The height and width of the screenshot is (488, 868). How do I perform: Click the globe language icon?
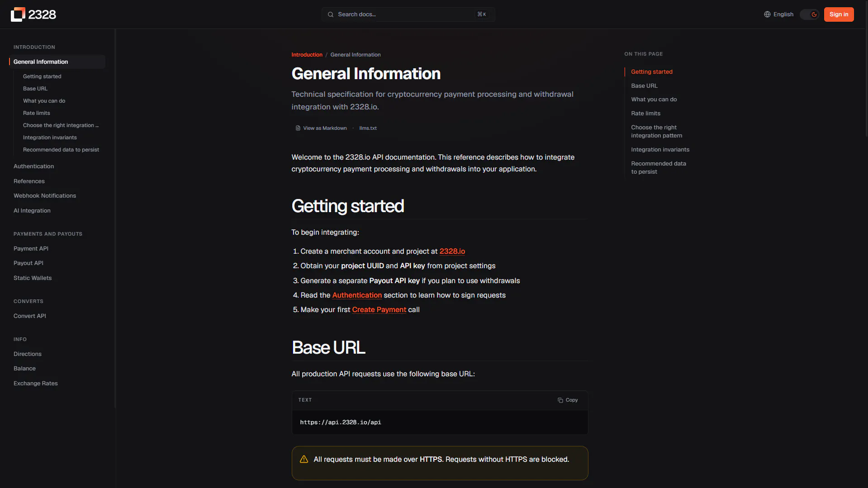tap(767, 14)
